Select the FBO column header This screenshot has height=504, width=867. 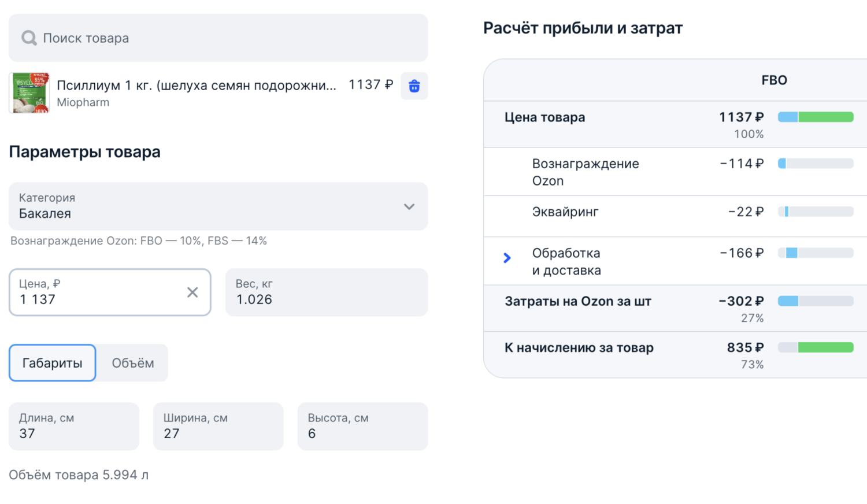click(x=774, y=80)
